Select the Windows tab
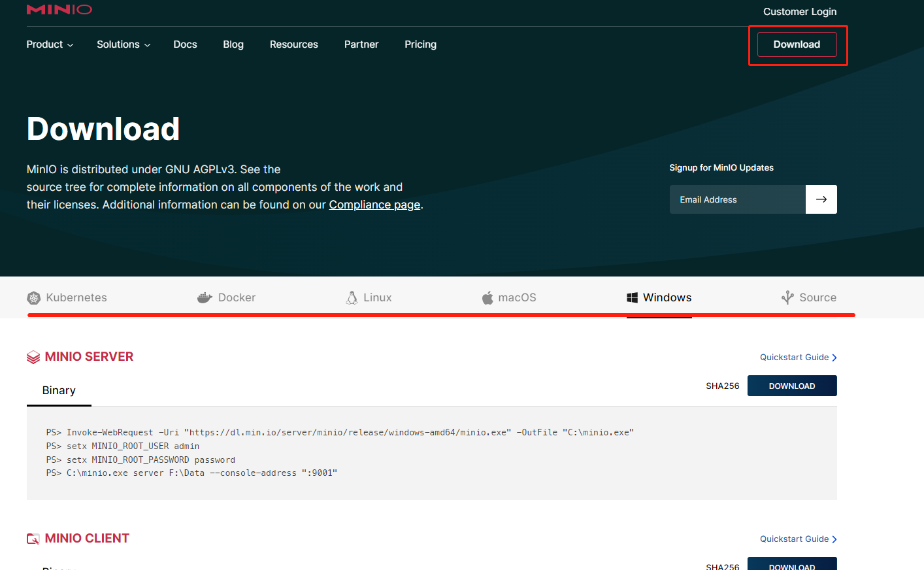 659,297
